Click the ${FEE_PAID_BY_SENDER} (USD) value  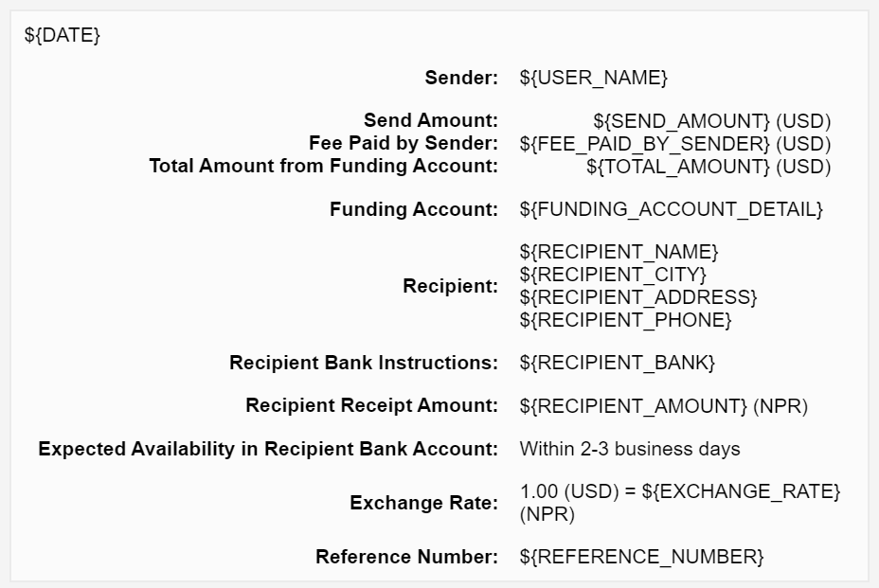pos(675,144)
